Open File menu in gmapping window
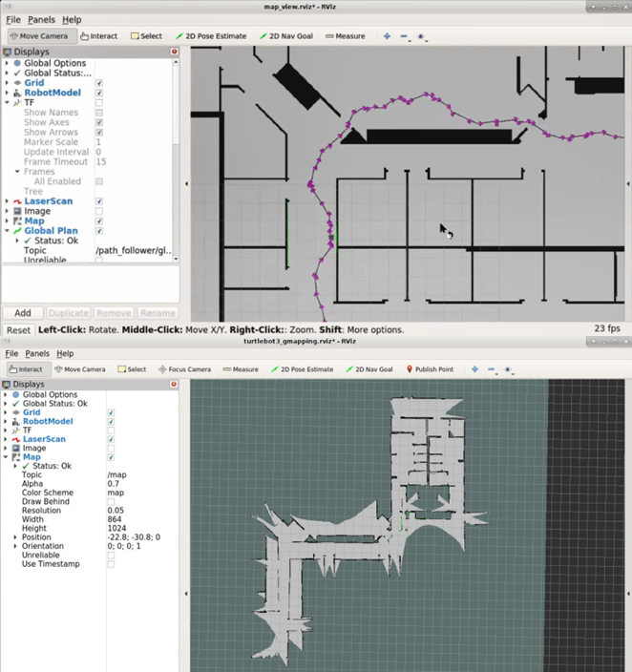Image resolution: width=632 pixels, height=672 pixels. click(x=11, y=353)
